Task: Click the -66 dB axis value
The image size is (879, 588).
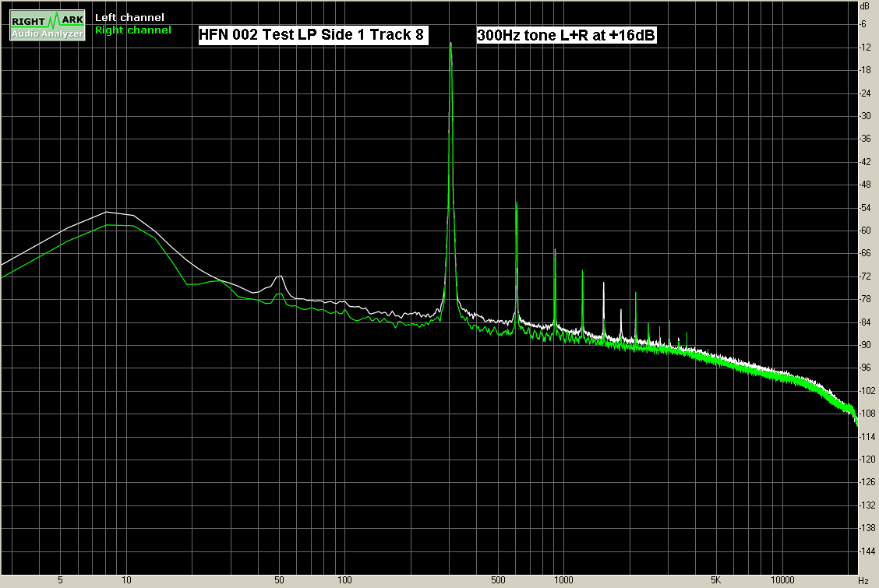Action: coord(866,253)
